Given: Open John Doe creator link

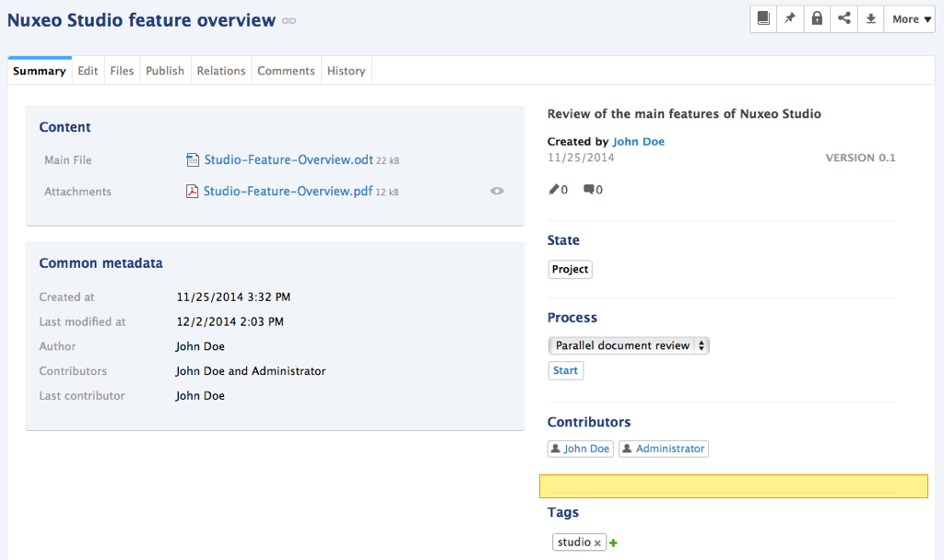Looking at the screenshot, I should [638, 141].
